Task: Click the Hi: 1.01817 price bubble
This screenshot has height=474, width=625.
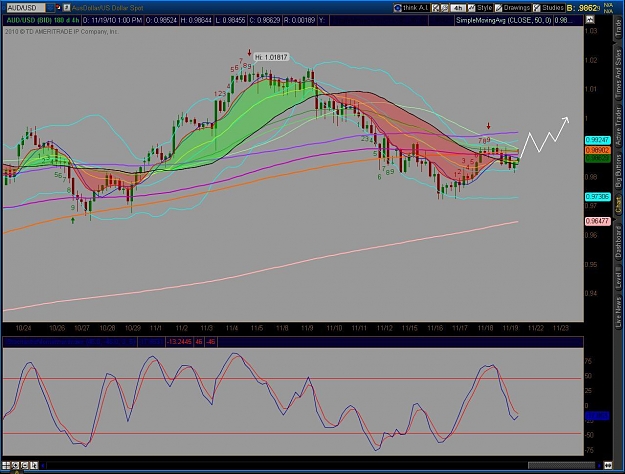Action: pos(271,57)
